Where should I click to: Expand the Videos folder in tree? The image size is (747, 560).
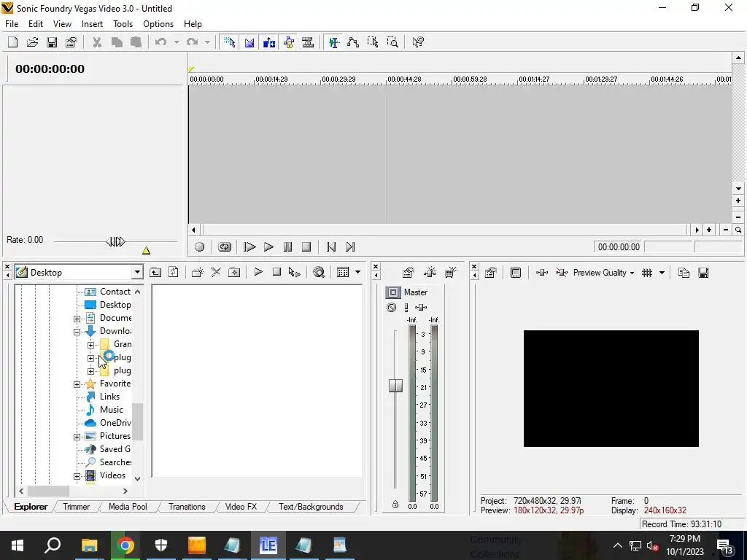coord(77,476)
